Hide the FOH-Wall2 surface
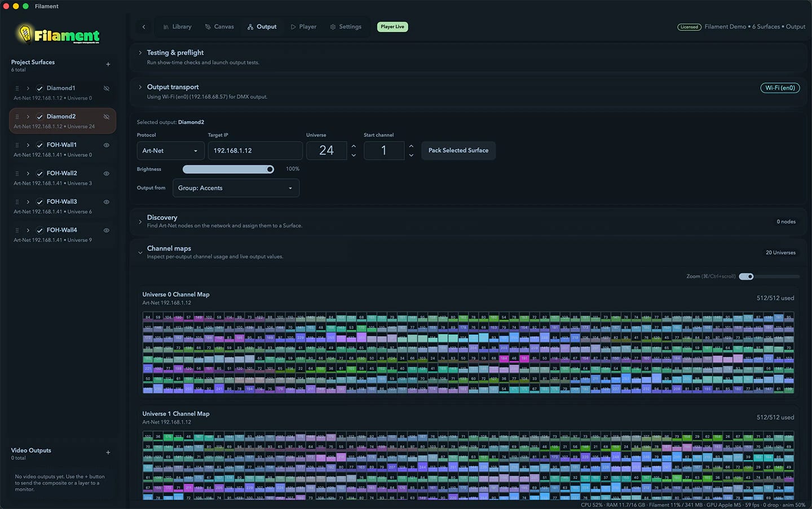812x509 pixels. point(107,173)
